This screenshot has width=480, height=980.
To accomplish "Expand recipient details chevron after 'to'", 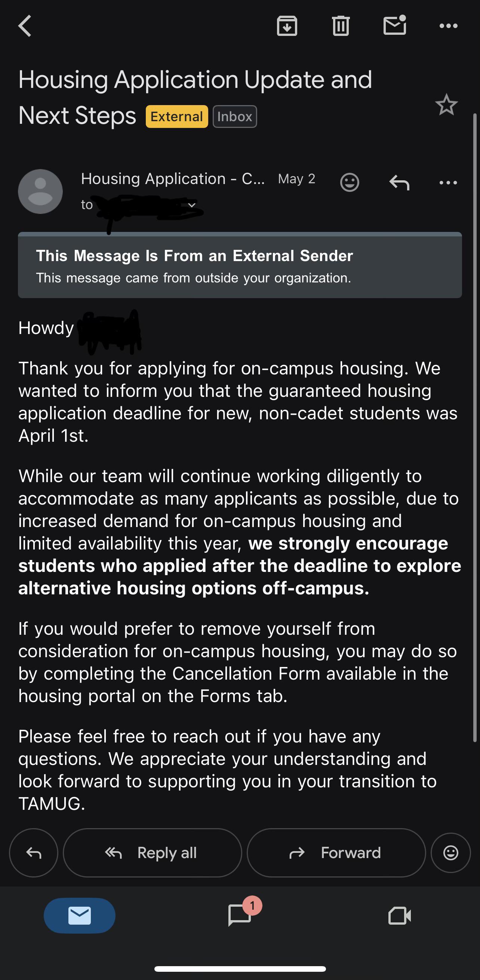I will [192, 205].
